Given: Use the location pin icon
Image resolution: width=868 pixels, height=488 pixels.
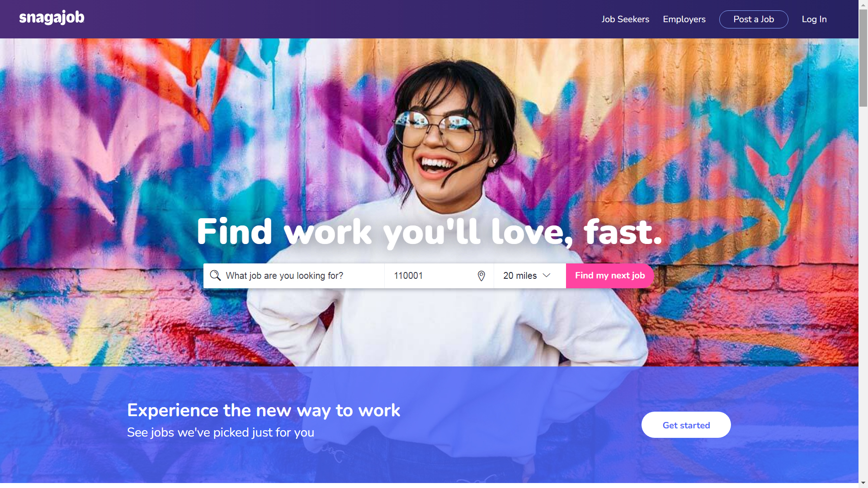Looking at the screenshot, I should [481, 276].
